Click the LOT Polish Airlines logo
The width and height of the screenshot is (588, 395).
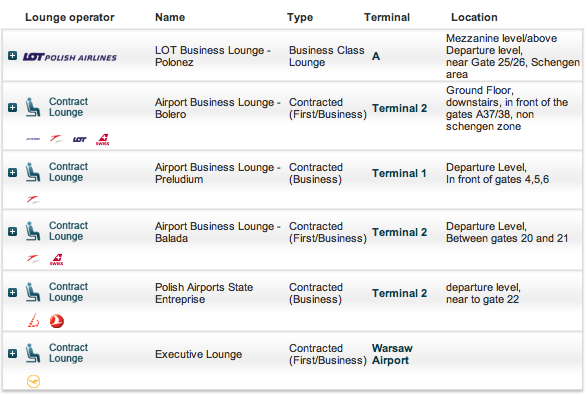click(x=70, y=57)
